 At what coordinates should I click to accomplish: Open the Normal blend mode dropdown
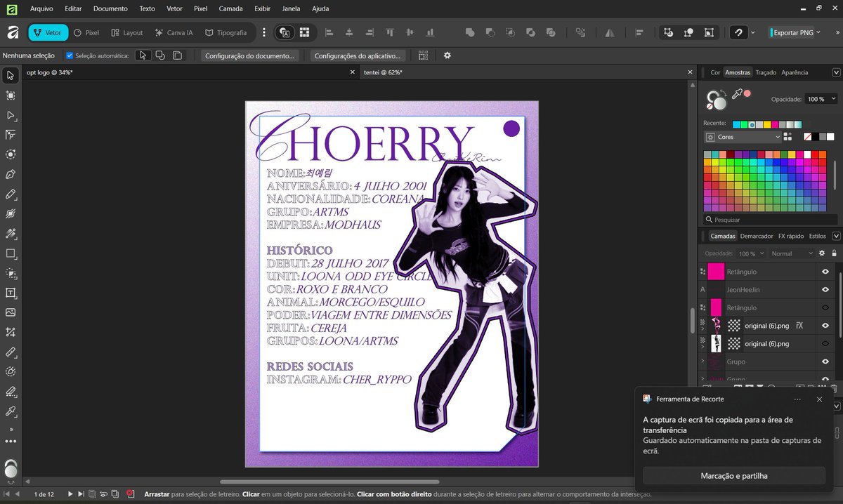[792, 253]
